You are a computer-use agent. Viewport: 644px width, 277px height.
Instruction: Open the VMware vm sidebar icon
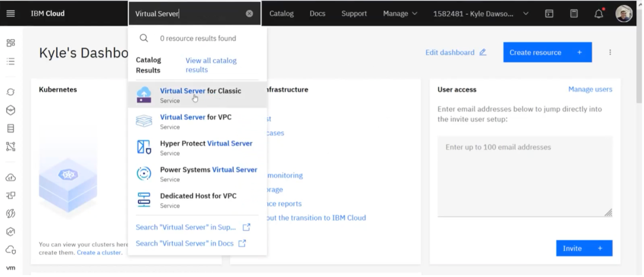pyautogui.click(x=11, y=268)
